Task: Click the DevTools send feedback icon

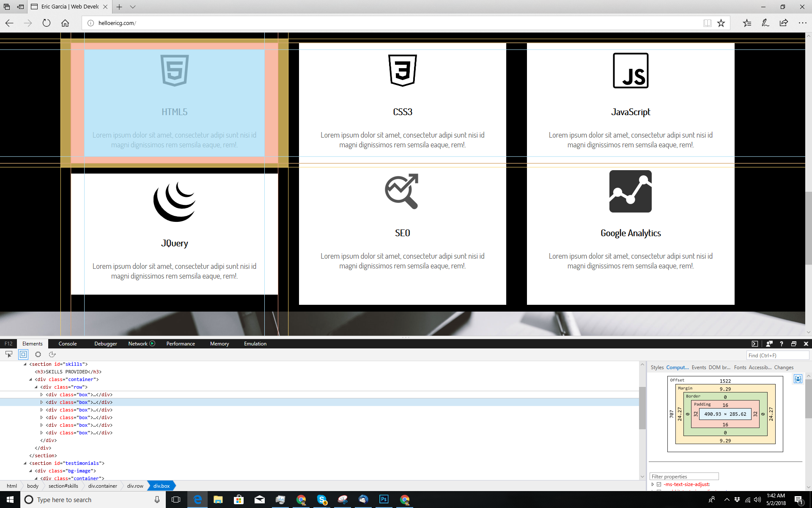Action: tap(769, 344)
